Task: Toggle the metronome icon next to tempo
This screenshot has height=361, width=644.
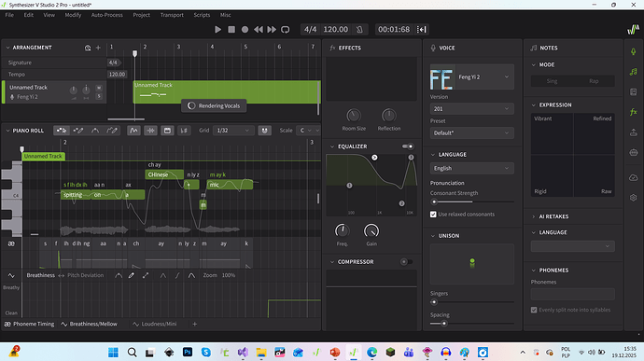Action: tap(359, 30)
